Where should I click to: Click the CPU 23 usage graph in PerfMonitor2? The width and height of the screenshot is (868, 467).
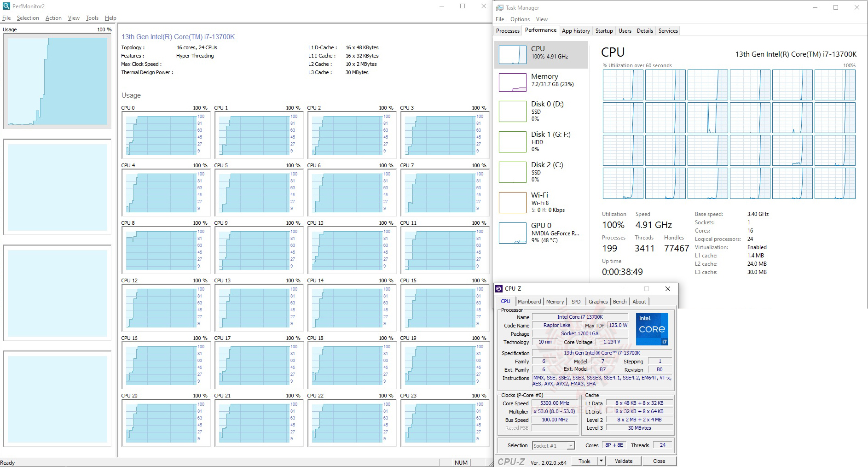click(x=445, y=423)
